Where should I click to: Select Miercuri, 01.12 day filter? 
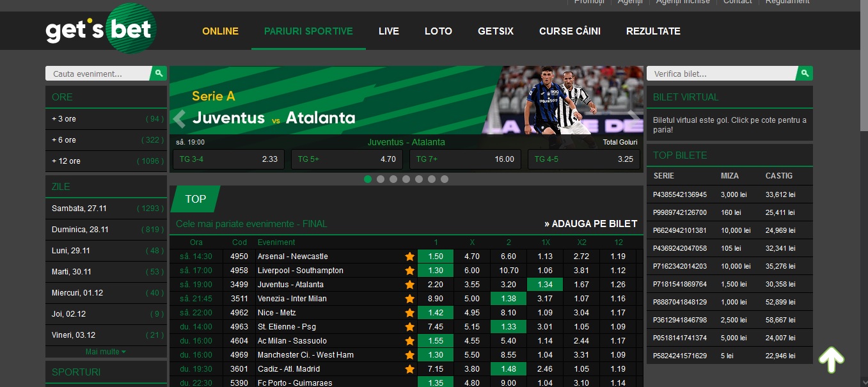[106, 293]
